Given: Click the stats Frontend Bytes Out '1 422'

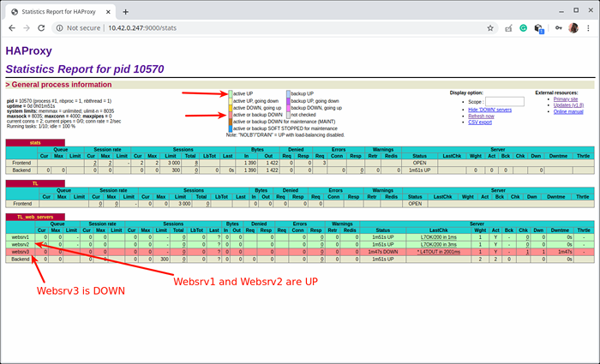Looking at the screenshot, I should point(272,163).
